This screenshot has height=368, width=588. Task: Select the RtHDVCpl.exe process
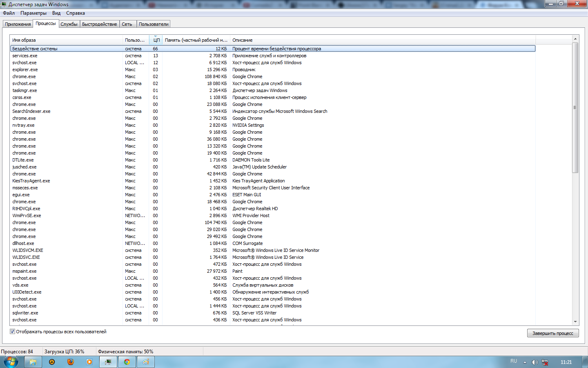click(x=273, y=209)
